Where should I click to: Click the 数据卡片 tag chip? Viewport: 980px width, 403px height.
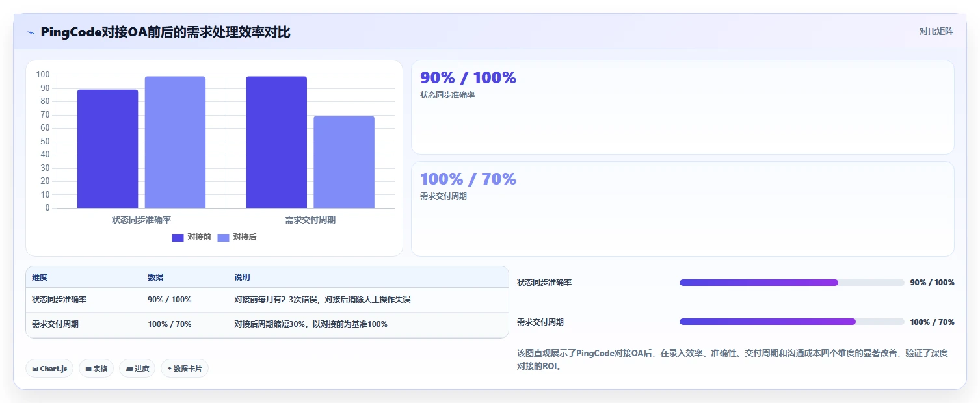185,369
